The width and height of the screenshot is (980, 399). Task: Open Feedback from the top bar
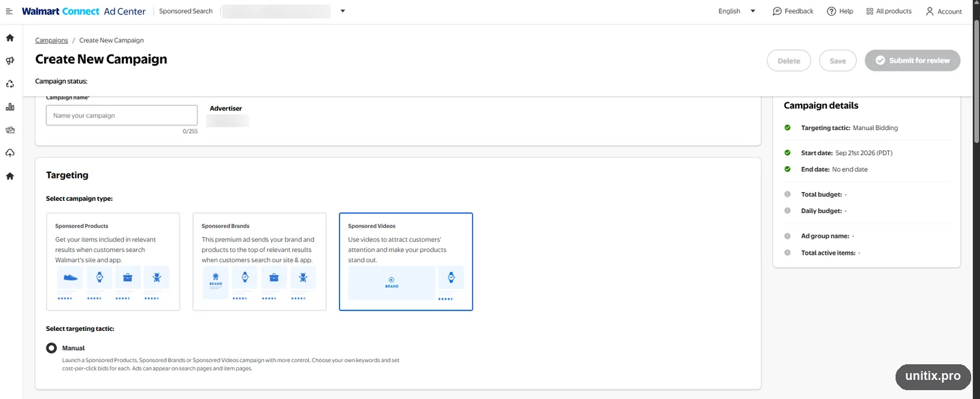pyautogui.click(x=793, y=11)
